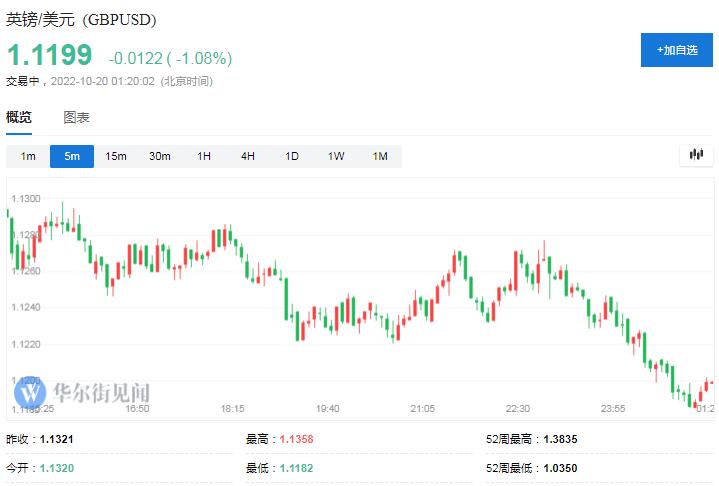Click the current price 1.1199

click(x=50, y=55)
